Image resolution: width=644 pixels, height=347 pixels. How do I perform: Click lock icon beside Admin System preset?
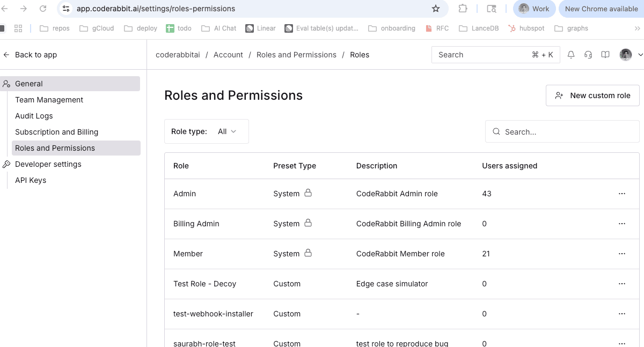(308, 193)
